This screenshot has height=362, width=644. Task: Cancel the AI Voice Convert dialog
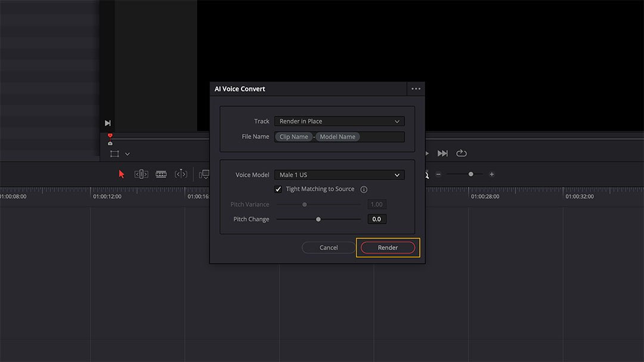click(x=329, y=247)
